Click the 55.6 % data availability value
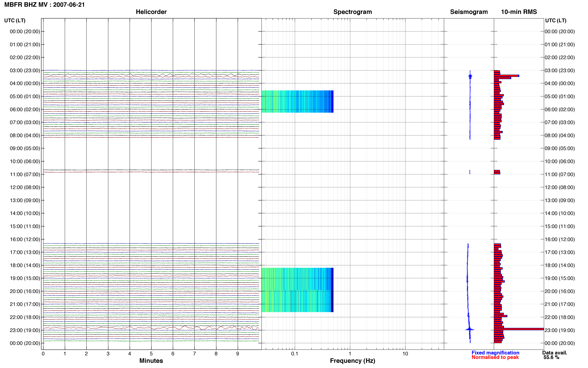Screen dimensions: 588x368 pyautogui.click(x=552, y=357)
